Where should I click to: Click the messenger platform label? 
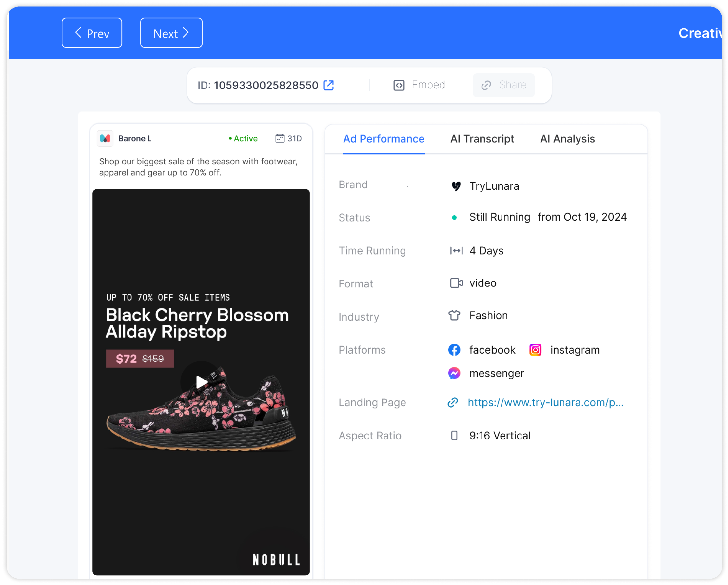point(497,373)
